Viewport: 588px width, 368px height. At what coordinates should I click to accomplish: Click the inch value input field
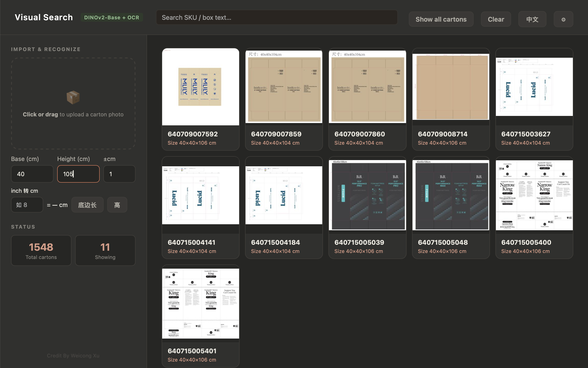click(27, 205)
